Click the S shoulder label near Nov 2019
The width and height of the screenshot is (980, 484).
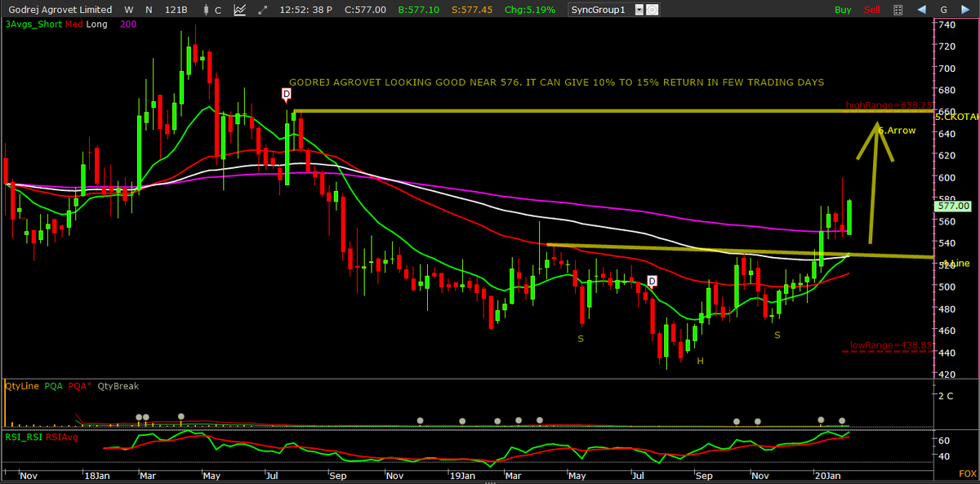tap(777, 335)
